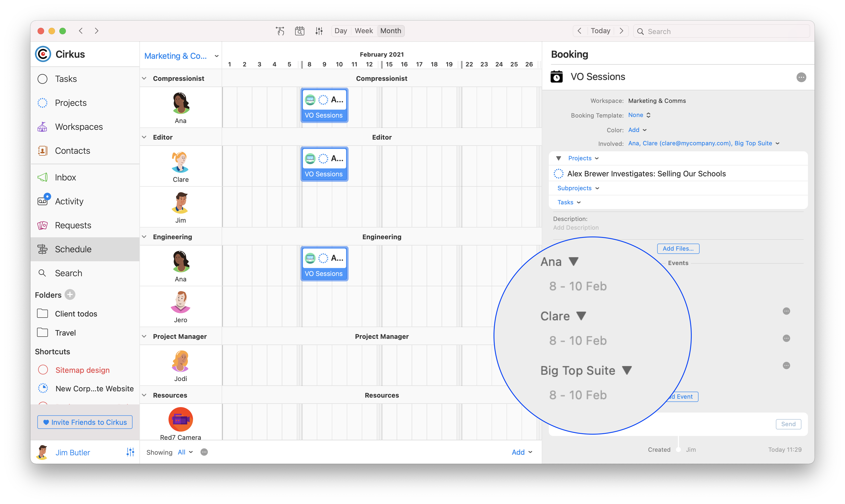Open the Projects section in sidebar
The height and width of the screenshot is (504, 845).
pyautogui.click(x=85, y=103)
